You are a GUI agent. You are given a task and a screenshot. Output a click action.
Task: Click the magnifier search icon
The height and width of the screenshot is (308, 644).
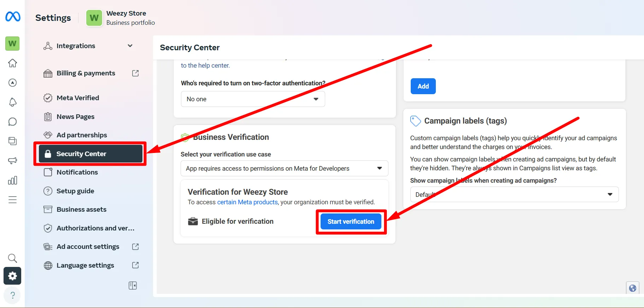[12, 258]
